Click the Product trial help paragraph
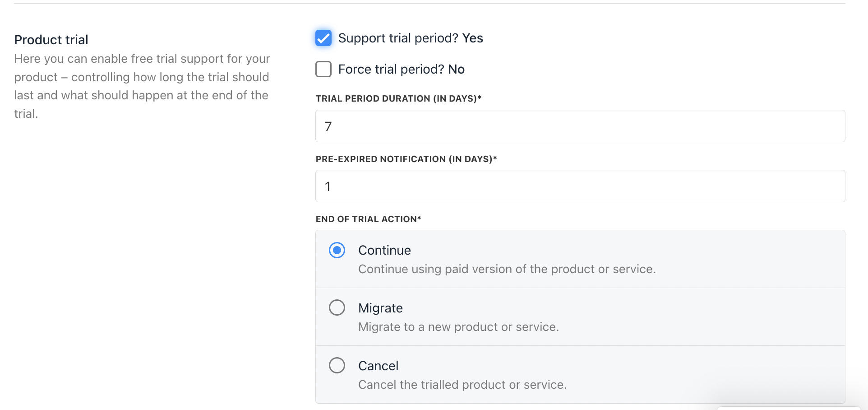 [x=142, y=86]
